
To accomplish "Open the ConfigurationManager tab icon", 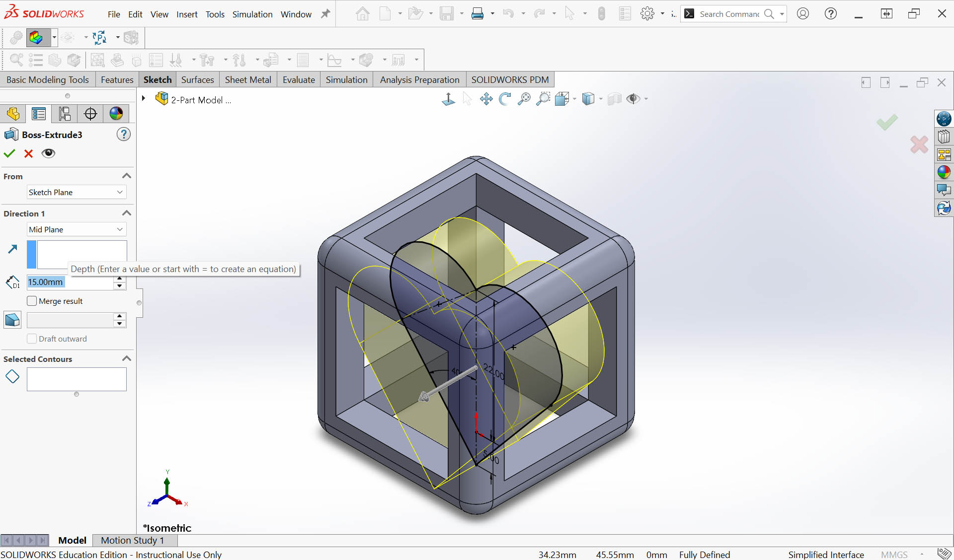I will 64,114.
